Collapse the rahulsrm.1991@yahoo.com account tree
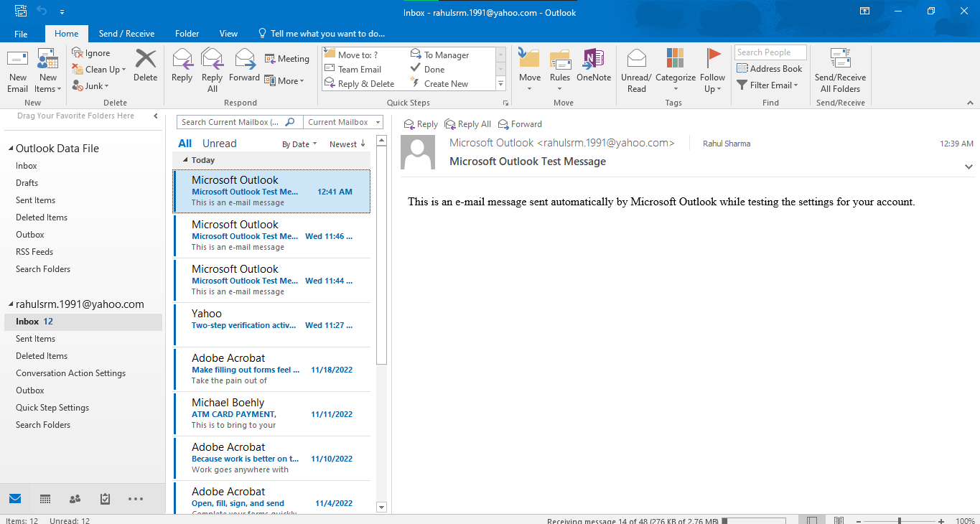 point(11,304)
